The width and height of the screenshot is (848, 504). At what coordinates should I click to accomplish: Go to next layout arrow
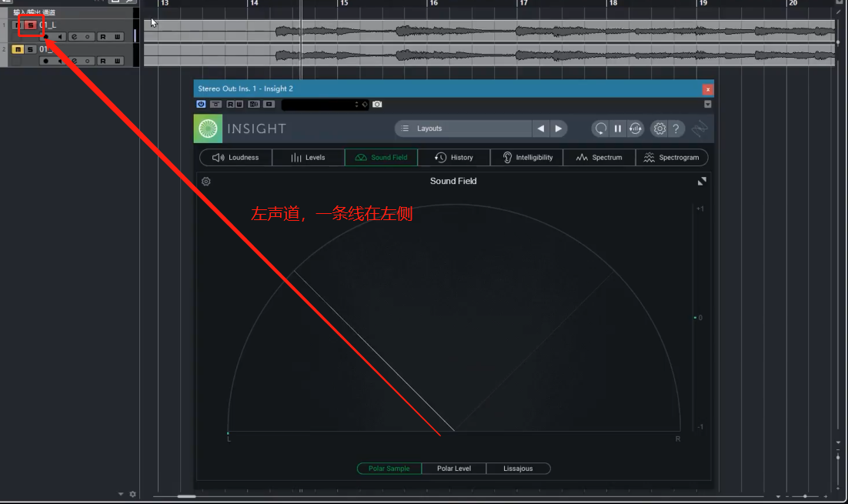(x=558, y=129)
